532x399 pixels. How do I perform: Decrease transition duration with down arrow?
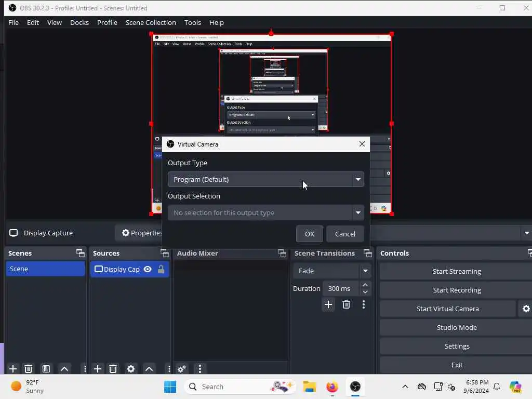365,292
